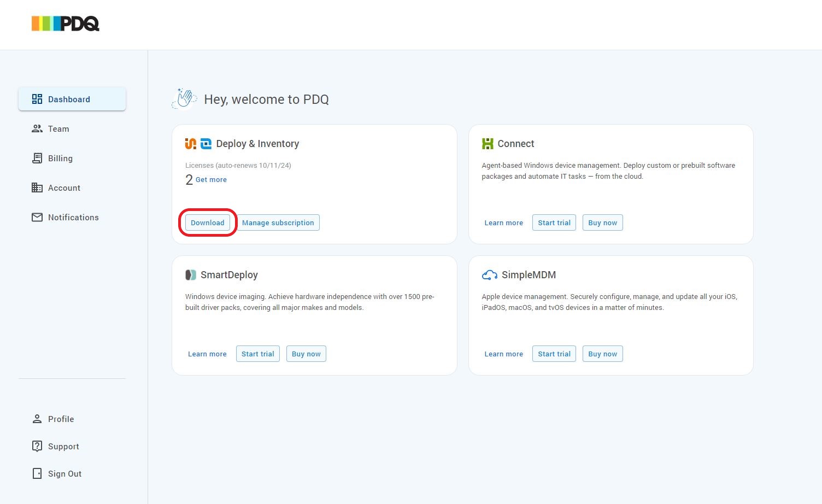Click the SmartDeploy product icon
Viewport: 822px width, 504px height.
click(x=190, y=274)
